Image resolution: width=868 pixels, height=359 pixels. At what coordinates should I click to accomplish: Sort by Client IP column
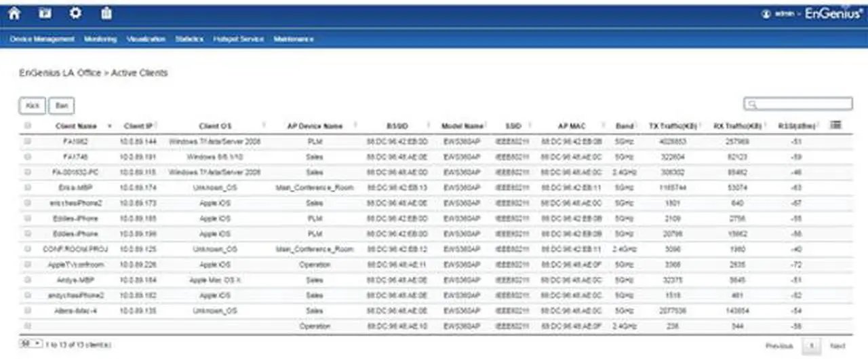coord(140,126)
